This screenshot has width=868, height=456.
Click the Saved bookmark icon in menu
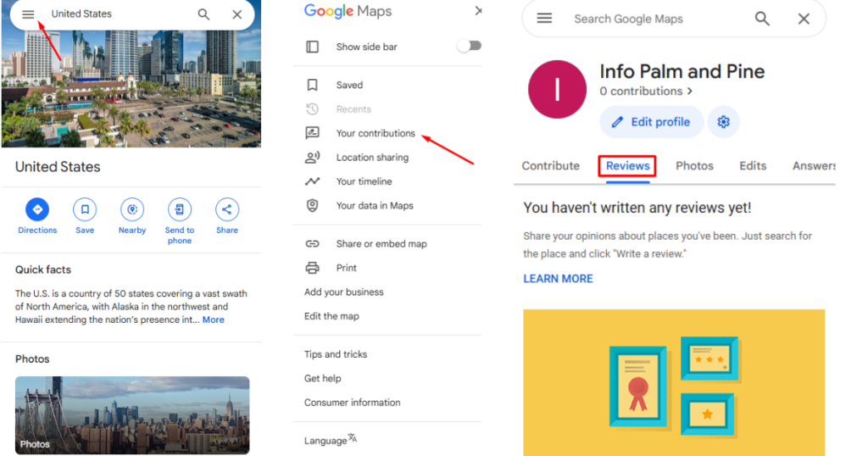[312, 85]
